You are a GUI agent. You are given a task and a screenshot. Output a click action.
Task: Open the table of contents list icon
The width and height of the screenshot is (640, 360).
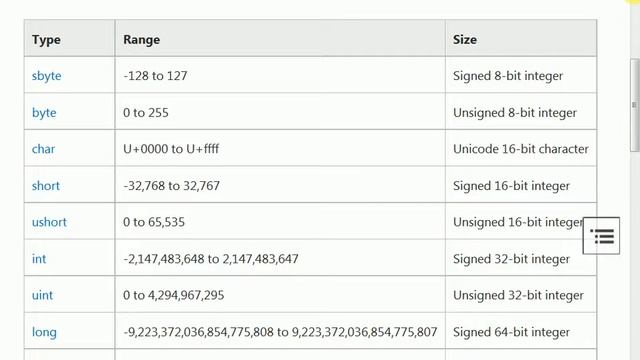[601, 236]
